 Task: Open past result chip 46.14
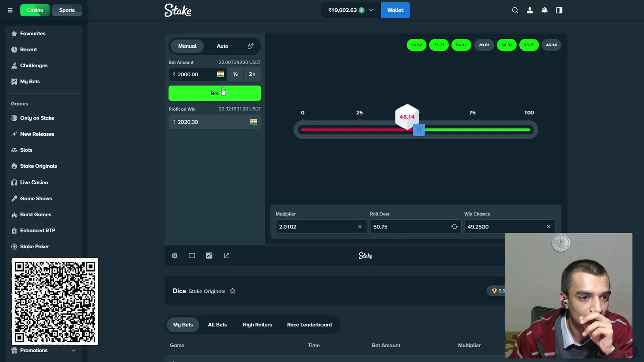click(551, 45)
